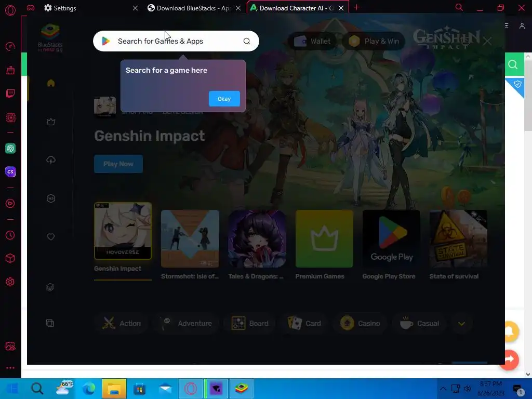
Task: Open GX Control speedometer icon
Action: point(10,46)
